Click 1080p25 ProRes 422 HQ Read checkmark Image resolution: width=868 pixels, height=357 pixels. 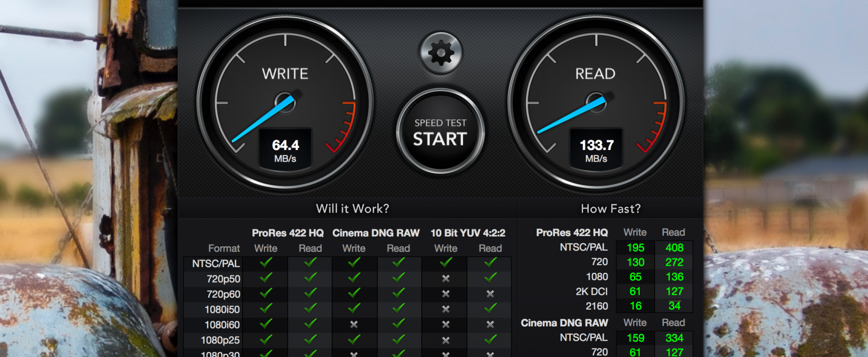[x=310, y=339]
